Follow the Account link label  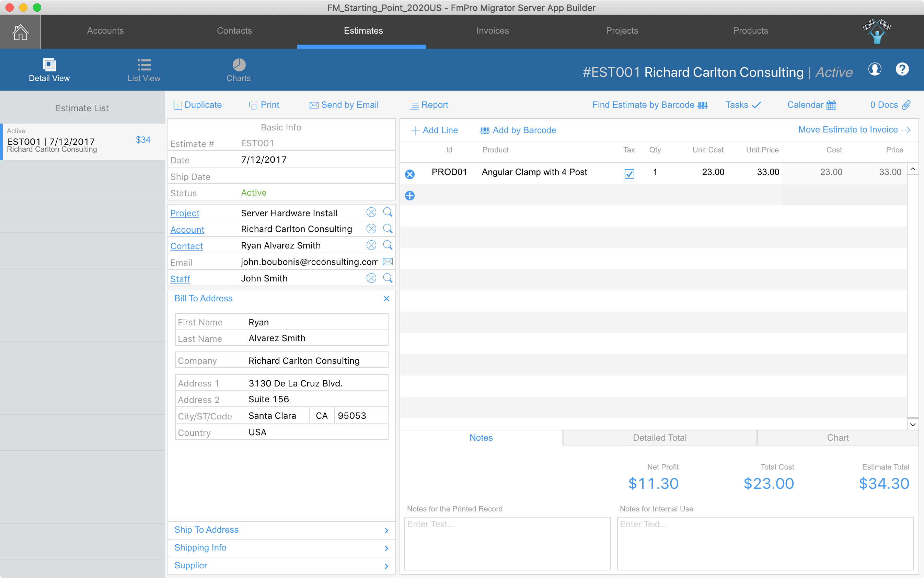187,230
